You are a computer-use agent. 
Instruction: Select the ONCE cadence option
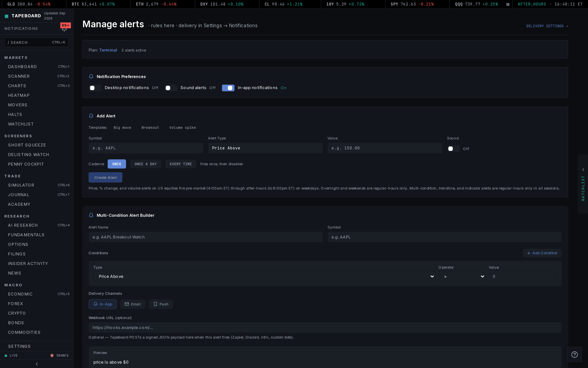(x=117, y=164)
